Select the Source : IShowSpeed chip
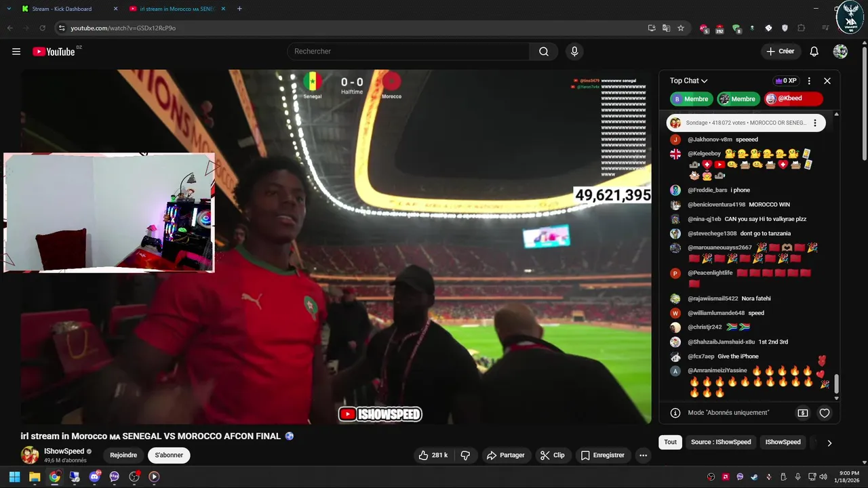The width and height of the screenshot is (868, 488). (x=721, y=442)
